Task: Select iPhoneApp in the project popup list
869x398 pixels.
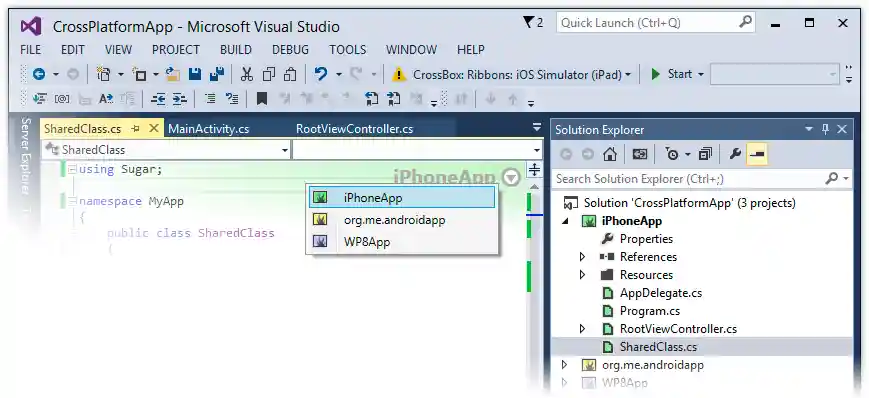Action: coord(401,197)
